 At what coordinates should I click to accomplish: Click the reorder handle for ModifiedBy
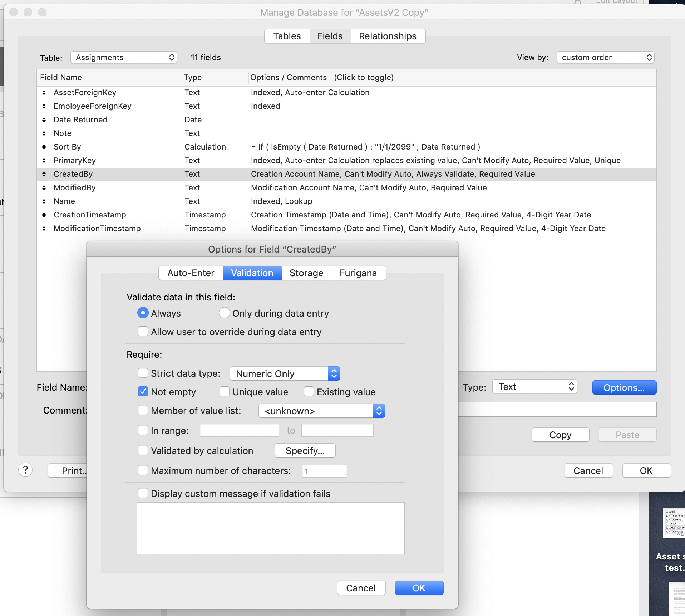[44, 188]
